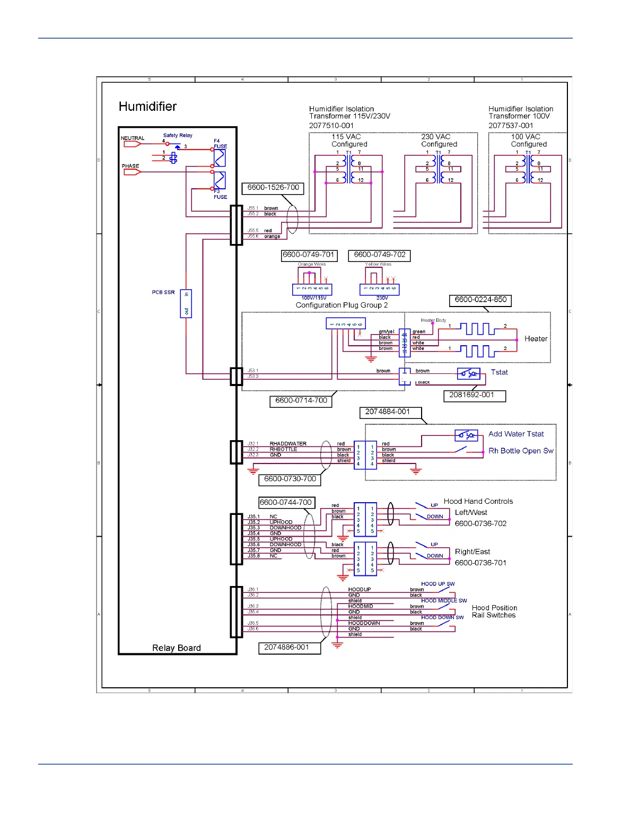Select the 100 VAC transformer T1 symbol

pos(528,169)
